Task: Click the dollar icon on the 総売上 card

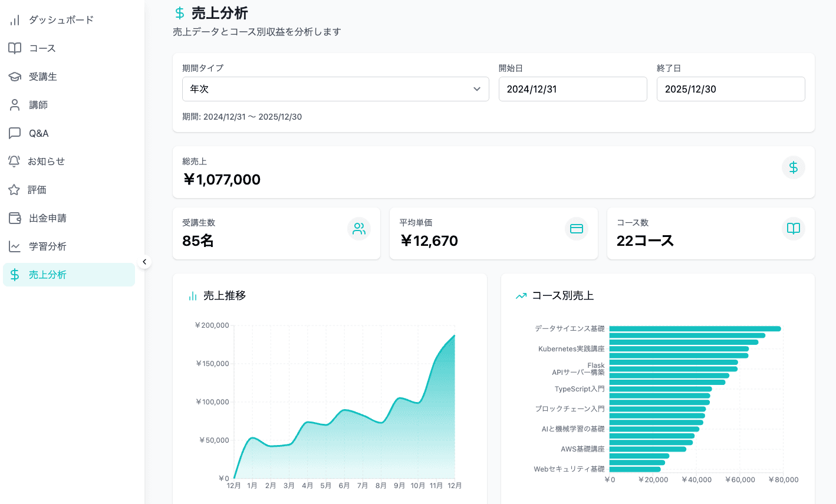Action: coord(793,168)
